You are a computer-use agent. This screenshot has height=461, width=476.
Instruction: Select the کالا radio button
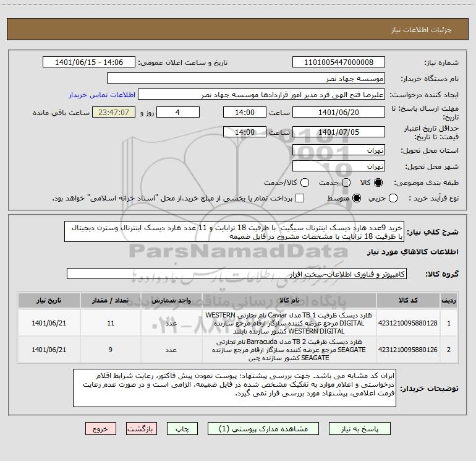378,183
